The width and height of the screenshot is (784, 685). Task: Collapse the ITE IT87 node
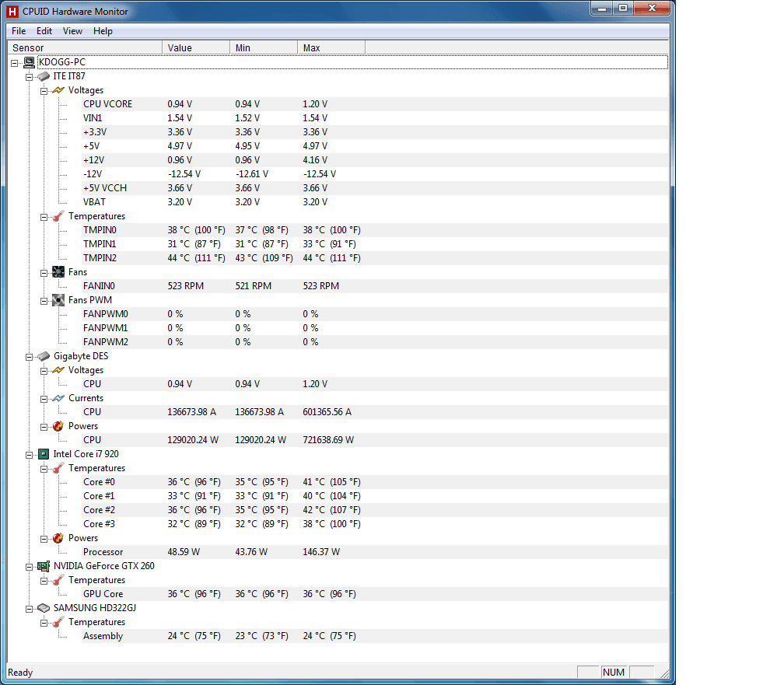(x=29, y=77)
